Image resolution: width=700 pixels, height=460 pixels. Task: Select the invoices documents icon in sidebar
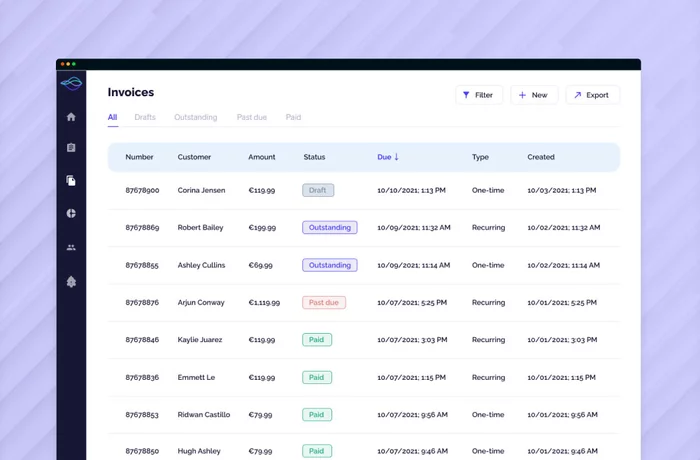[71, 181]
